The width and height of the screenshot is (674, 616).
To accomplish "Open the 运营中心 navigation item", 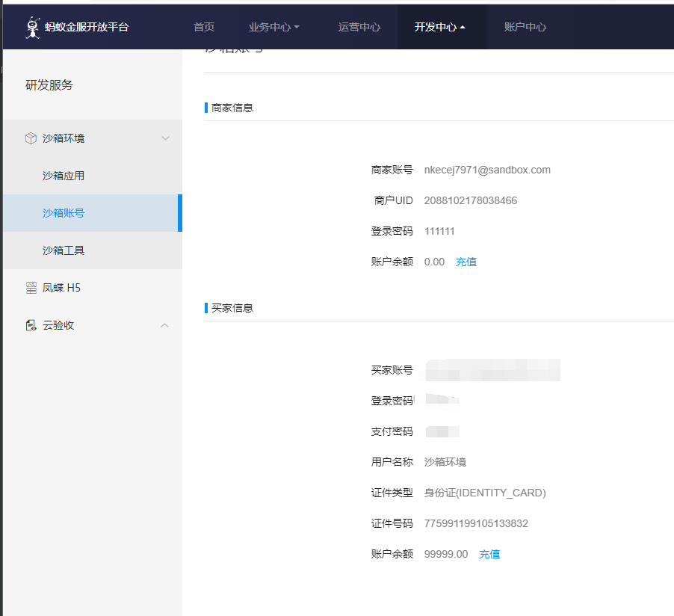I will [x=359, y=27].
